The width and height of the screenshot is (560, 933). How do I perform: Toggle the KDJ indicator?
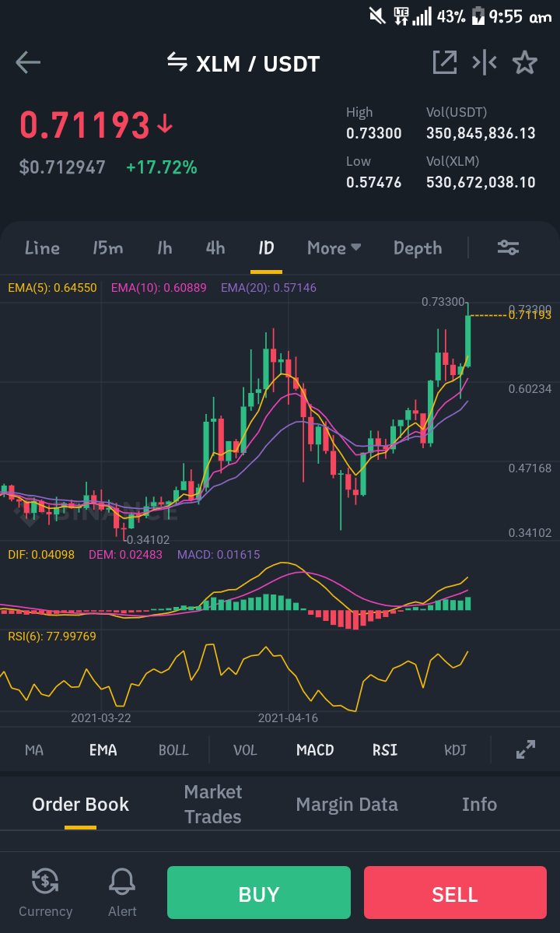click(455, 749)
